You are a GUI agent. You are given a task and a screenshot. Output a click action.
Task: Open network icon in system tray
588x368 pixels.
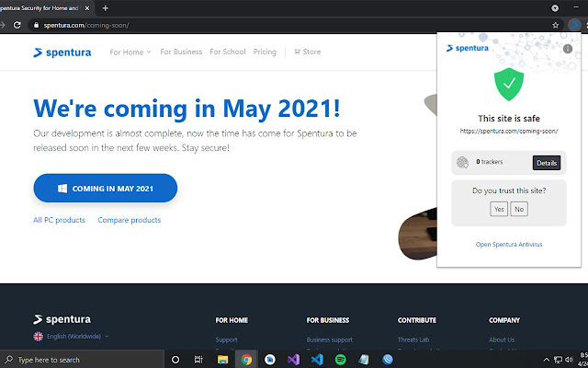(x=558, y=360)
